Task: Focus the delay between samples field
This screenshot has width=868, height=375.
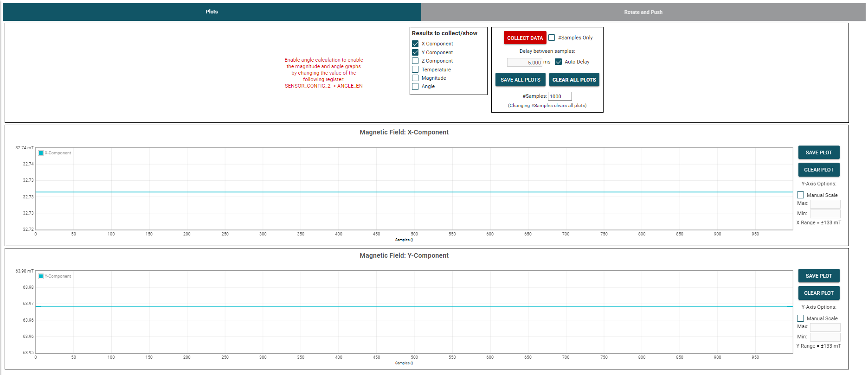Action: (525, 62)
